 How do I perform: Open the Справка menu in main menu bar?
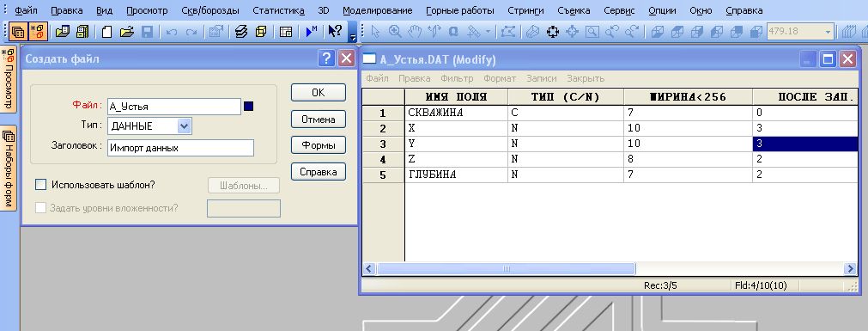pos(744,10)
